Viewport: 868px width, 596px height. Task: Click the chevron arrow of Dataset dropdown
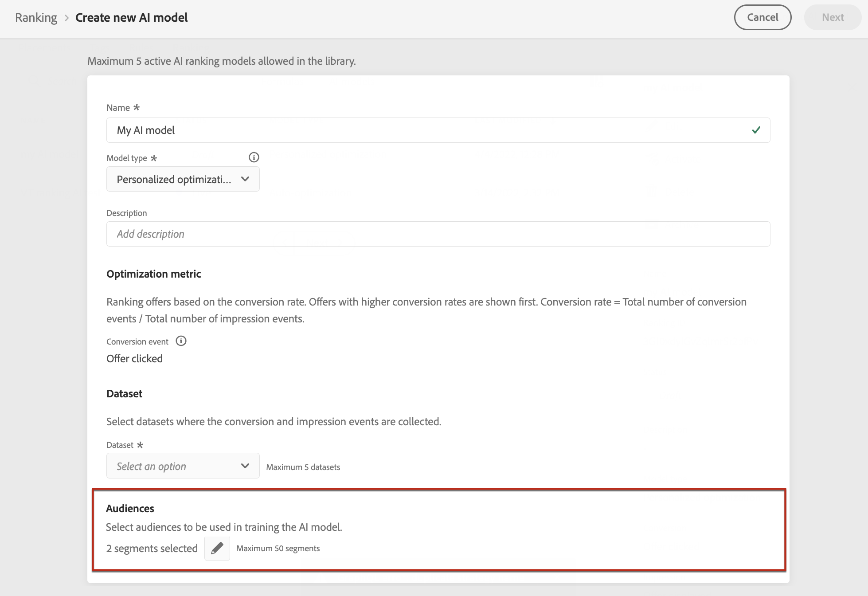coord(245,466)
